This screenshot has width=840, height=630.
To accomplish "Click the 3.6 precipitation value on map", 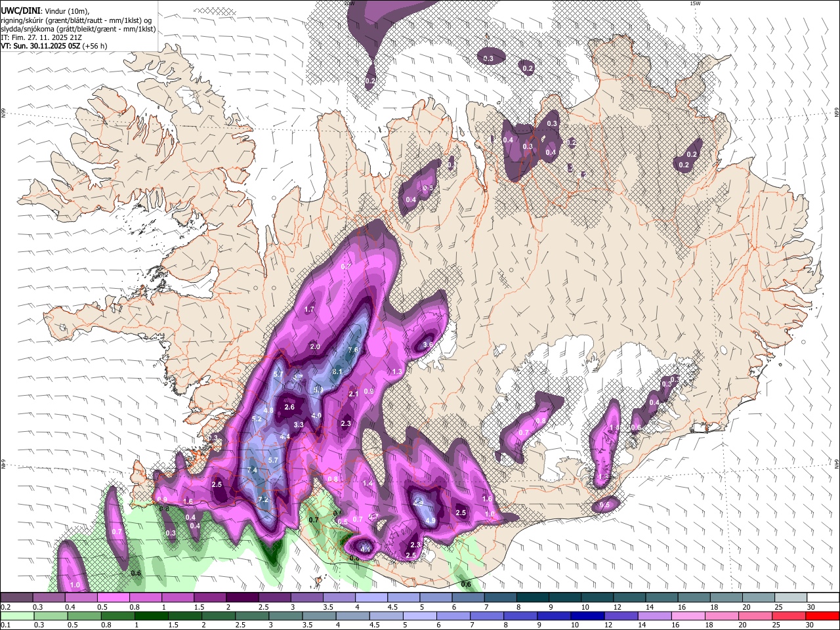I will pos(429,345).
